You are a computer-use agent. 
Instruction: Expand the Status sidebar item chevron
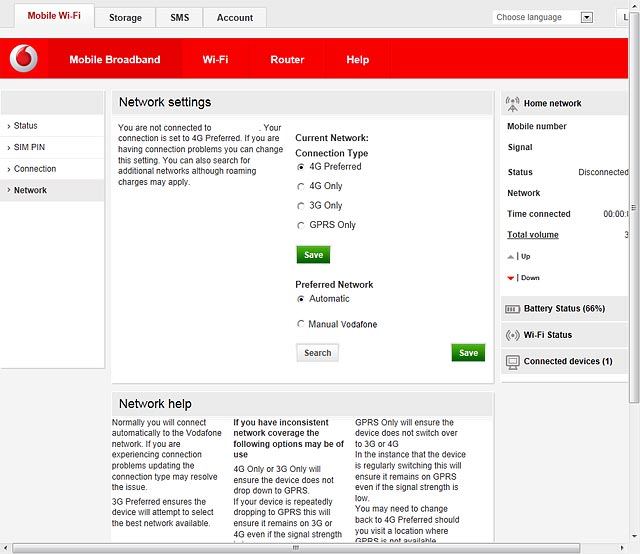(x=9, y=127)
